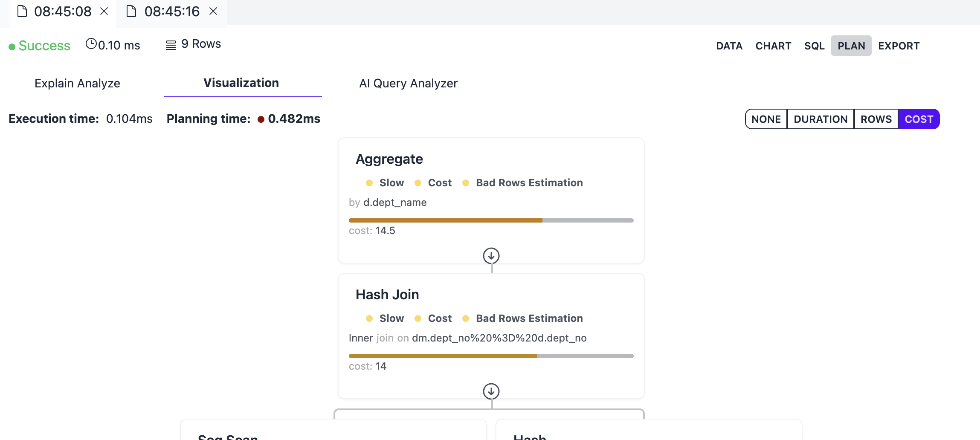Screen dimensions: 980x440
Task: Open the CHART view tab
Action: pos(773,46)
